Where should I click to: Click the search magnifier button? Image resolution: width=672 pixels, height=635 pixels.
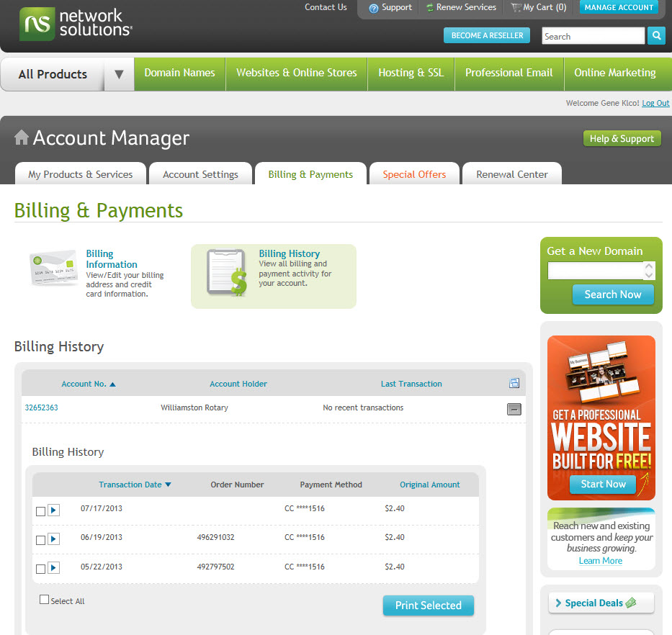[x=656, y=35]
